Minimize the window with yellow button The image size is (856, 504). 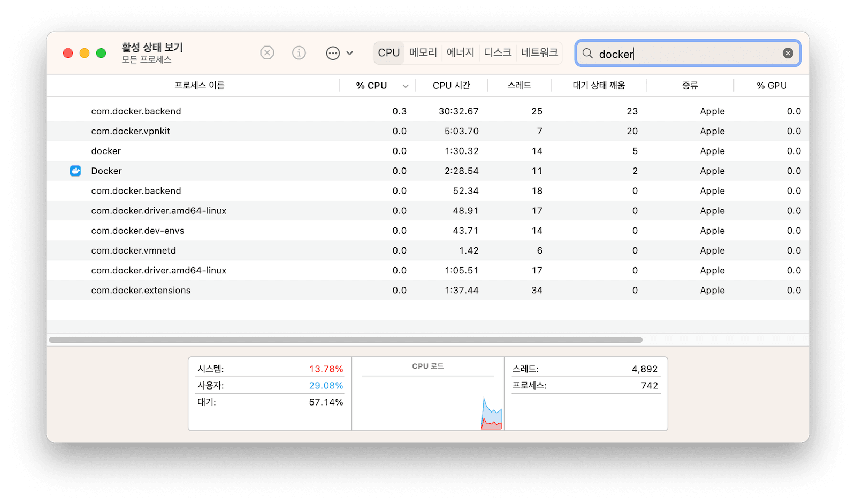(85, 53)
